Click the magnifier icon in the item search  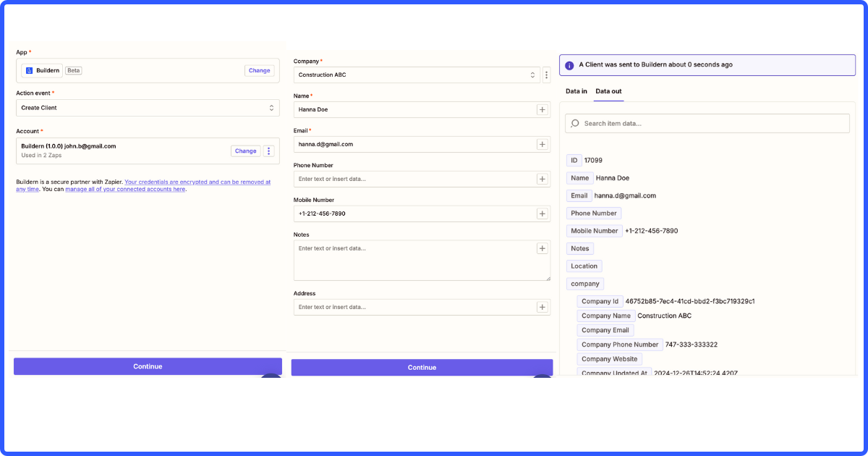coord(575,123)
